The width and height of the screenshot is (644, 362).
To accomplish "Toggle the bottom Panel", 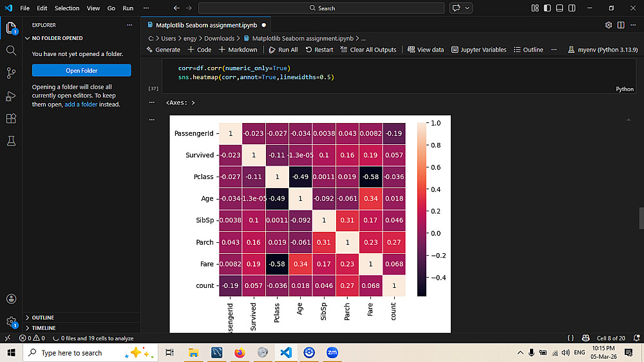I will click(x=560, y=8).
